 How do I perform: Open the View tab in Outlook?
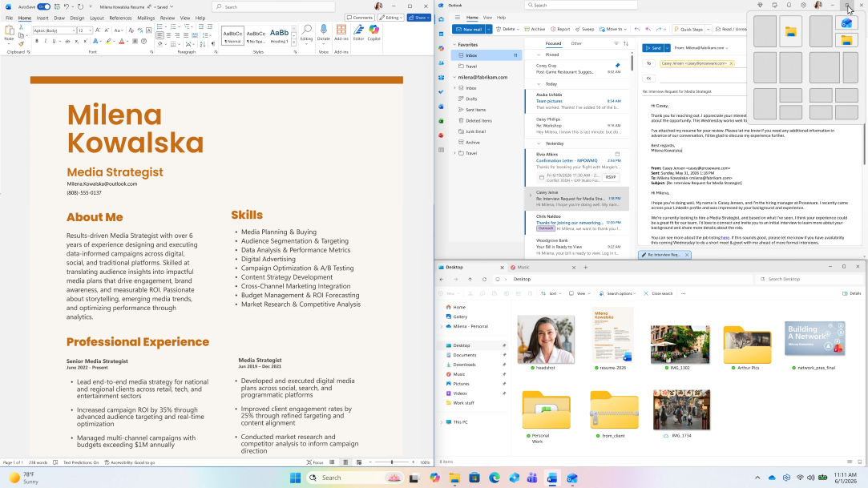(x=487, y=18)
